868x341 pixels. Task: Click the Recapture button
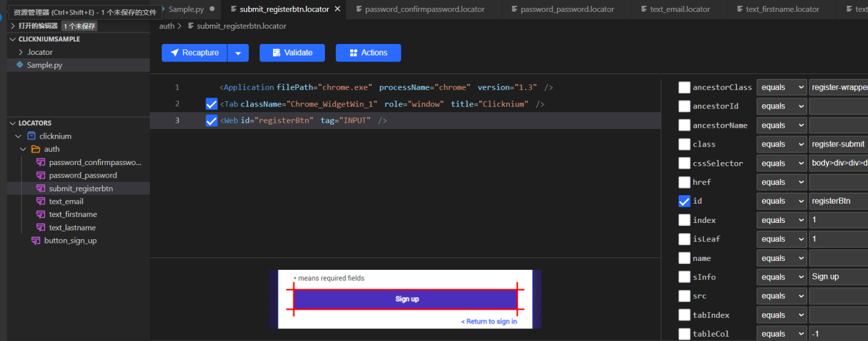point(194,53)
